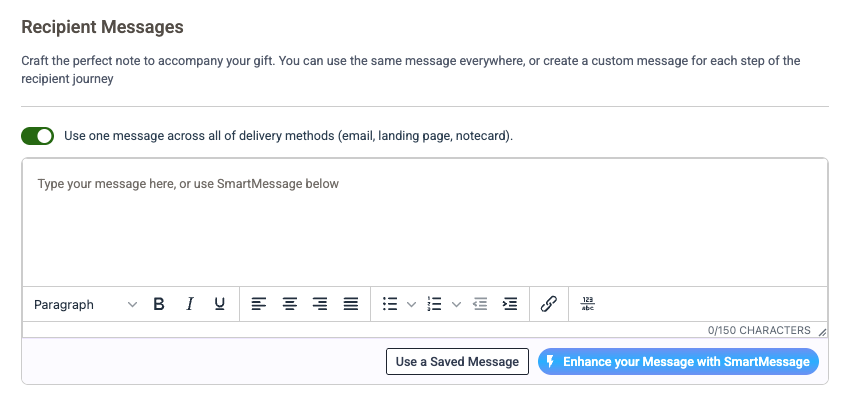This screenshot has width=855, height=405.
Task: Expand bullet list style options arrow
Action: point(412,304)
